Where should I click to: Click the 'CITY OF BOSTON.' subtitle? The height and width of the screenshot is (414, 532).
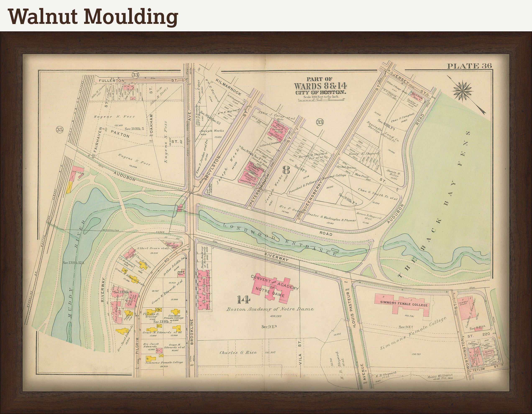coord(320,93)
